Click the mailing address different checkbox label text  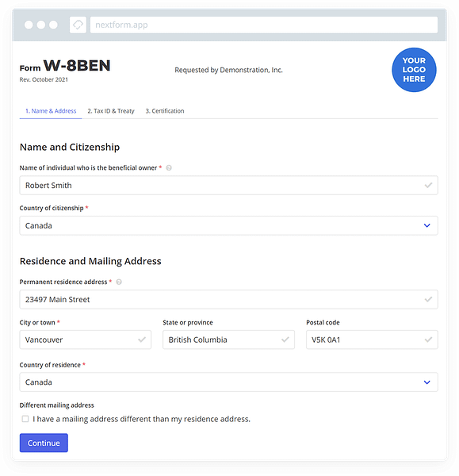coord(141,419)
